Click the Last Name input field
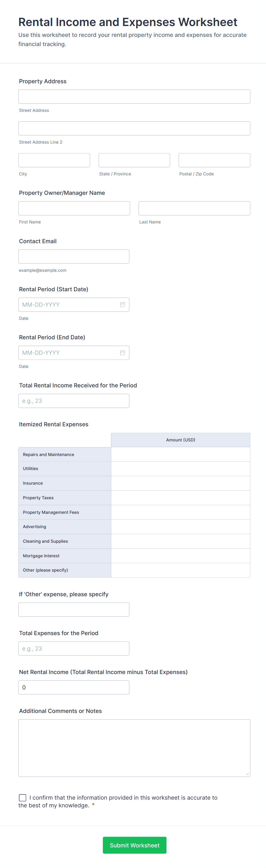This screenshot has height=868, width=266. [194, 208]
